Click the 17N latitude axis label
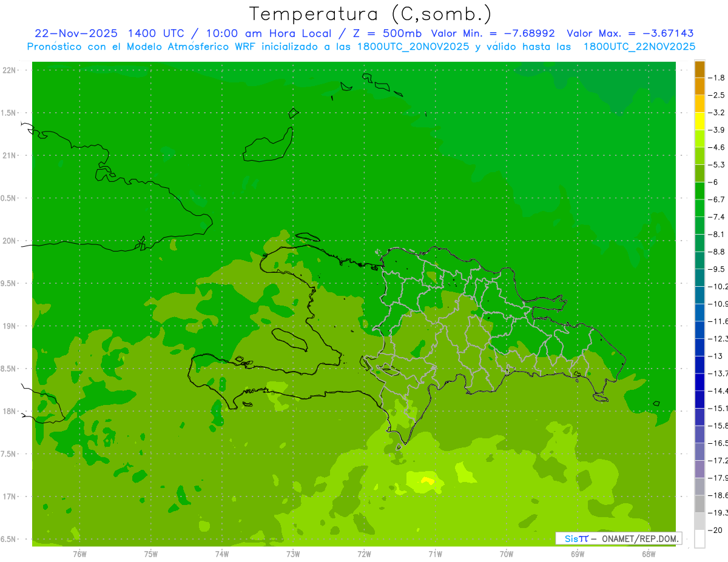728x562 pixels. [10, 497]
